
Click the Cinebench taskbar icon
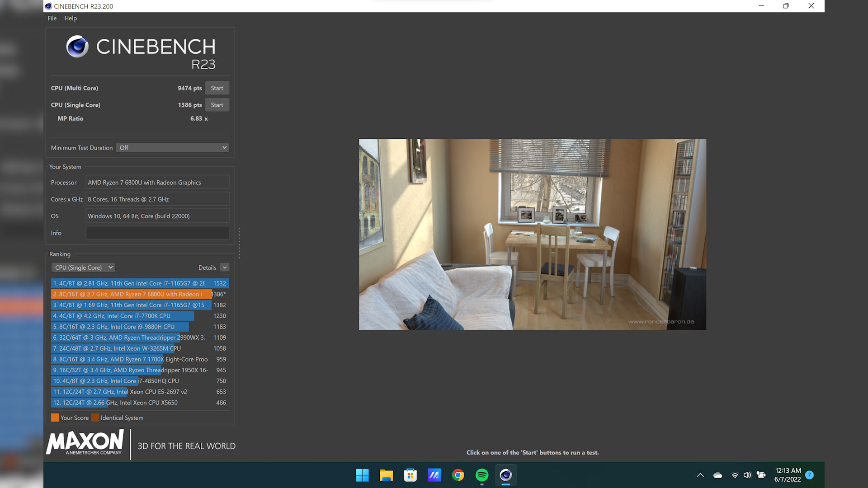coord(505,475)
